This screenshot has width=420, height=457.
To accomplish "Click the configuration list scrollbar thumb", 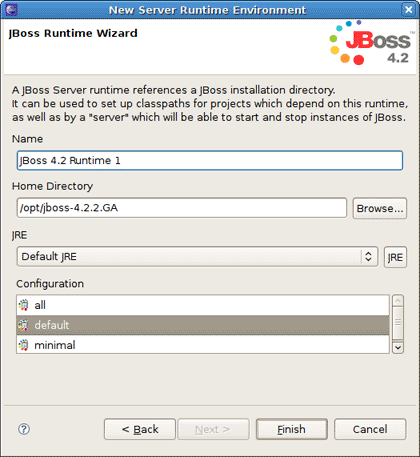I will [398, 322].
